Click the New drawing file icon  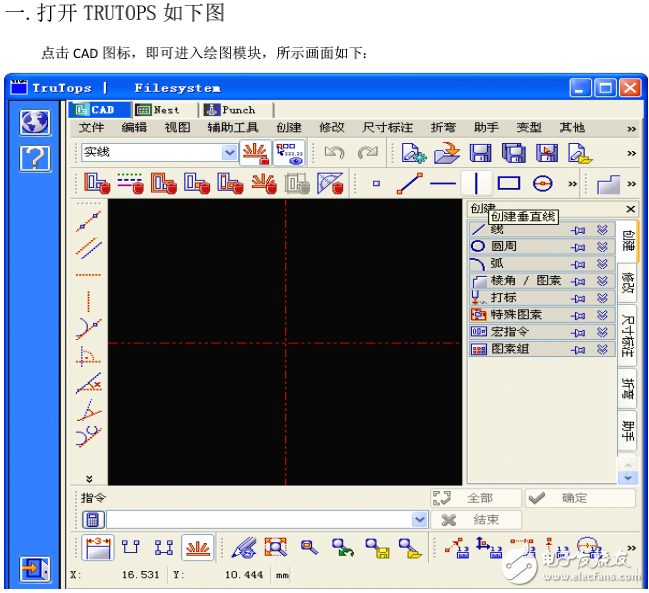tap(413, 153)
